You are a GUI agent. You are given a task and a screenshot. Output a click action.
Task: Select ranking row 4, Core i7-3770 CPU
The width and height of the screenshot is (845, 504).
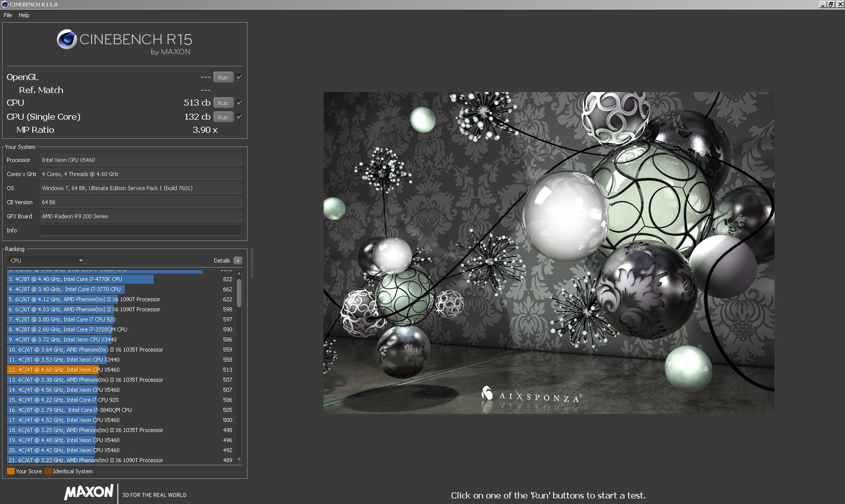click(121, 289)
